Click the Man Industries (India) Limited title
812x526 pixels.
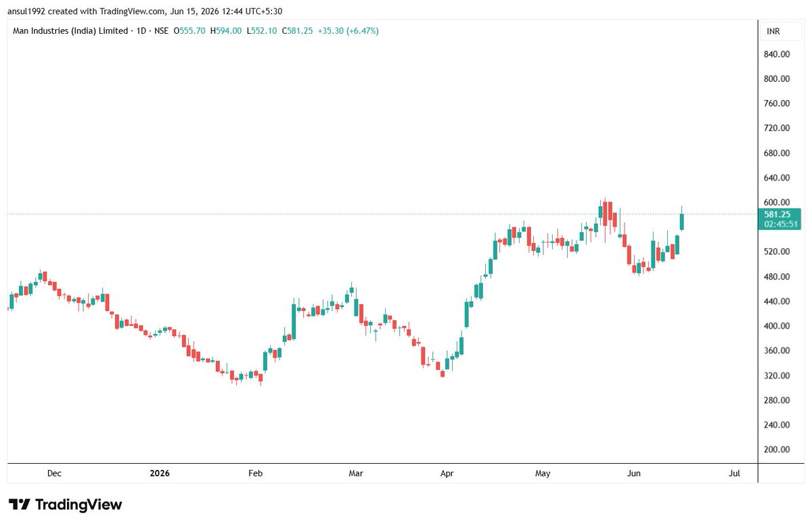71,31
